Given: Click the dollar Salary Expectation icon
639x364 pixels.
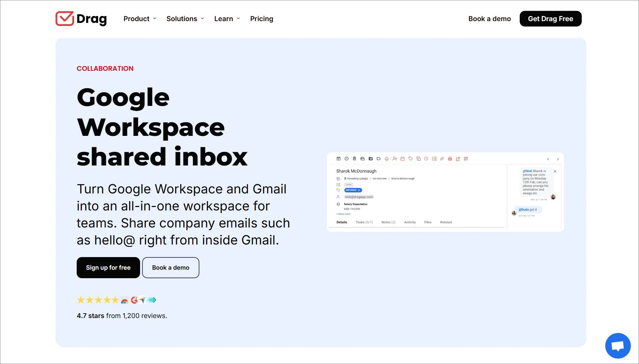Looking at the screenshot, I should click(x=338, y=204).
